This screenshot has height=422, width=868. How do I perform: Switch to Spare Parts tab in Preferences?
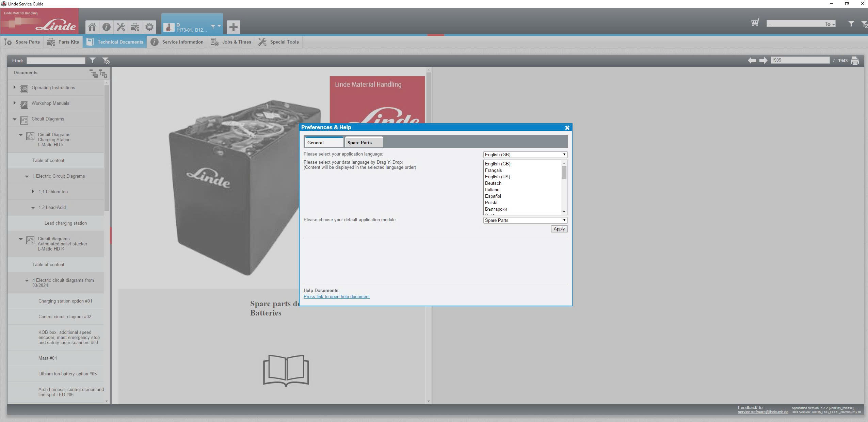tap(363, 143)
